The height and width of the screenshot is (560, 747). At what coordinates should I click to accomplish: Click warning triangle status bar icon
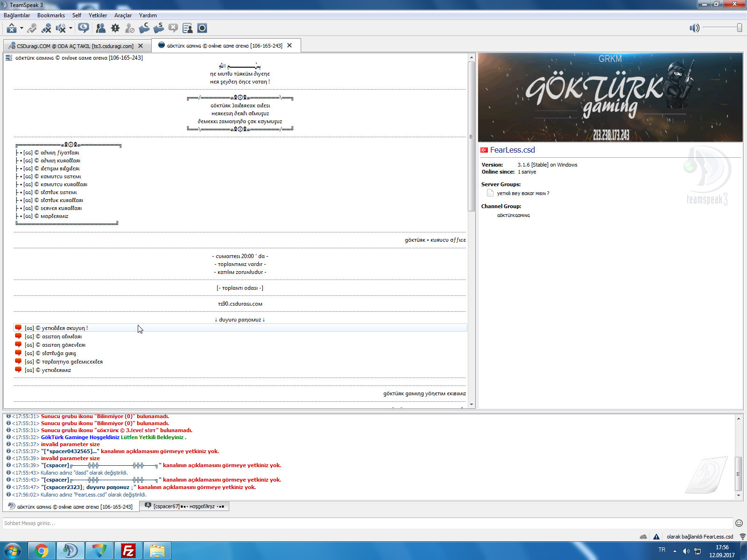pyautogui.click(x=656, y=537)
